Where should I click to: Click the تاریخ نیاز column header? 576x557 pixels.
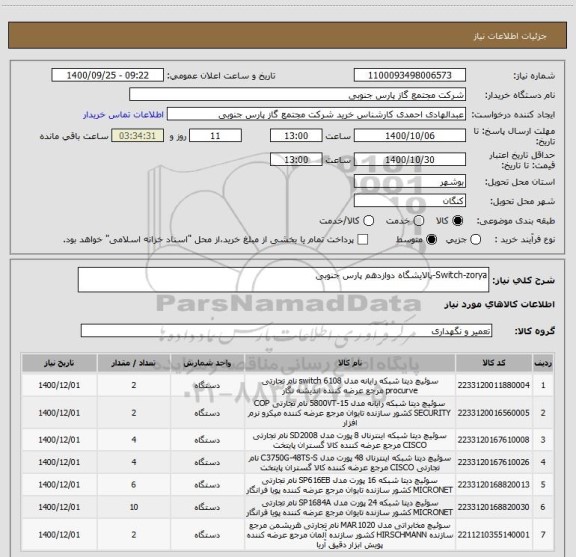(59, 363)
